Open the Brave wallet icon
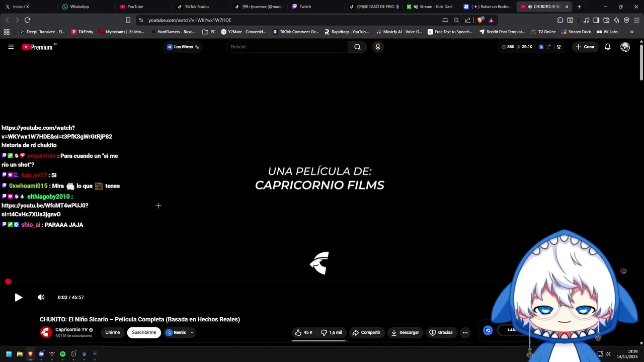644x362 pixels. [606, 20]
